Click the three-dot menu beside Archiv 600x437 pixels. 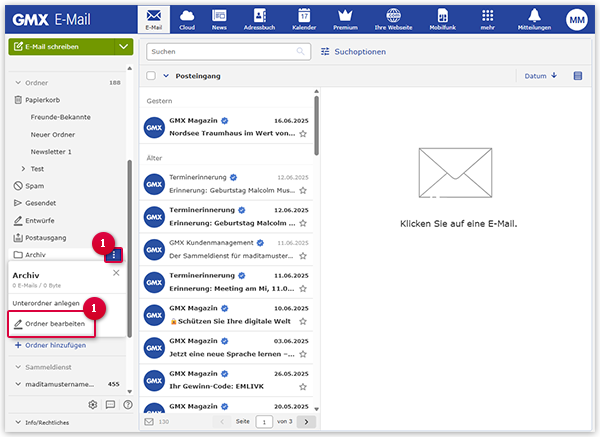tap(114, 255)
